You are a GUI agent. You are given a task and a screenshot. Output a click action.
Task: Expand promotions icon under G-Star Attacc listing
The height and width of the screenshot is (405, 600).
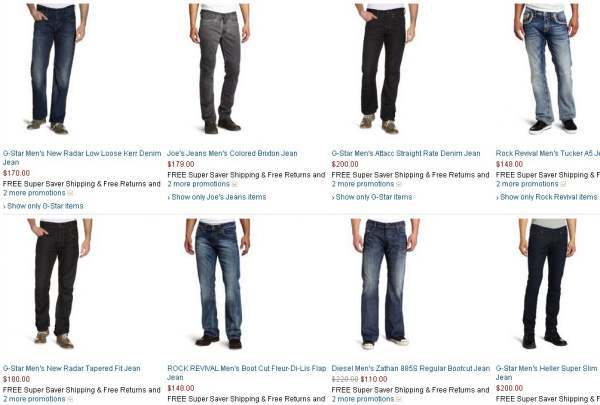pos(399,185)
